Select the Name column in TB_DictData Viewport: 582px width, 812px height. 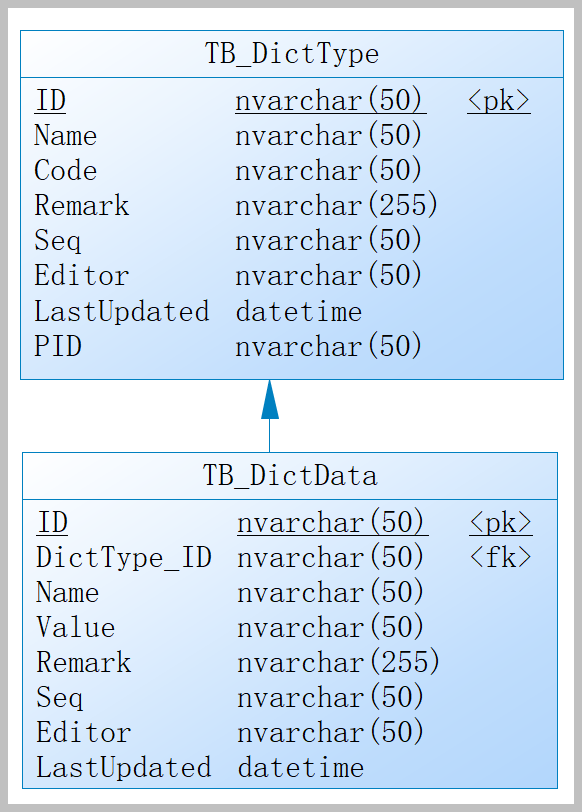(68, 592)
